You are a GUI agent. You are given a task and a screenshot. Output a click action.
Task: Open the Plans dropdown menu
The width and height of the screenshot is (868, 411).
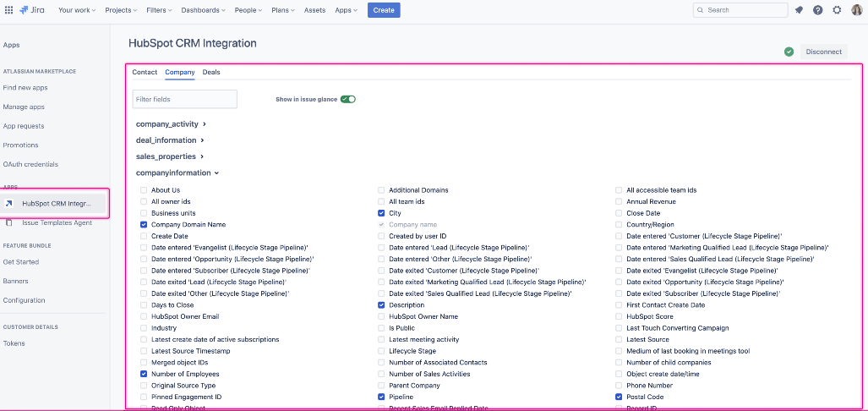283,10
